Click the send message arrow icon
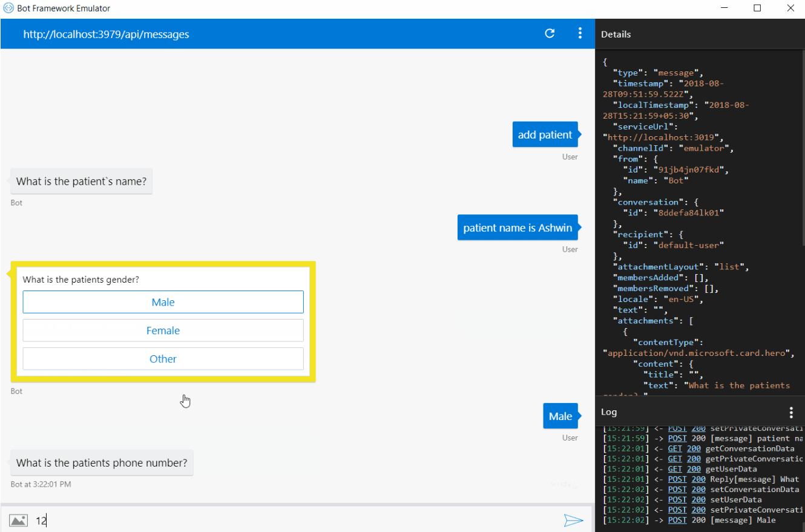The image size is (805, 532). (x=573, y=520)
